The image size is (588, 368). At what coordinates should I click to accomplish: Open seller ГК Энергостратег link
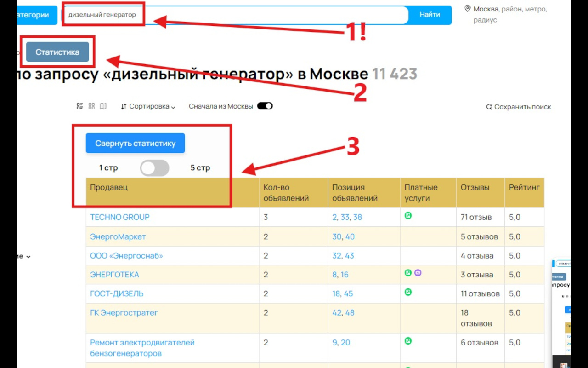coord(124,313)
